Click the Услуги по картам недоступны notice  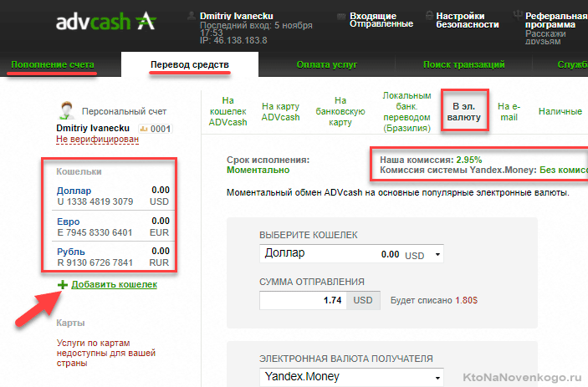click(106, 353)
